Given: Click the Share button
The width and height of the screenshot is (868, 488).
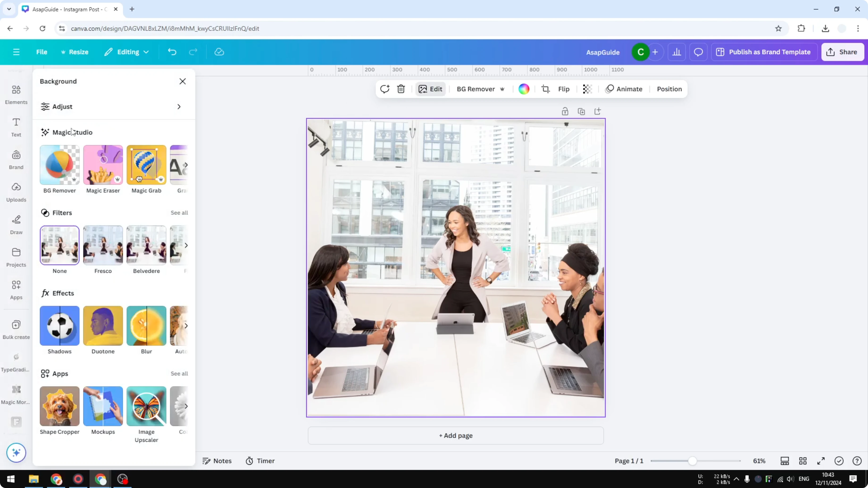Looking at the screenshot, I should tap(842, 52).
